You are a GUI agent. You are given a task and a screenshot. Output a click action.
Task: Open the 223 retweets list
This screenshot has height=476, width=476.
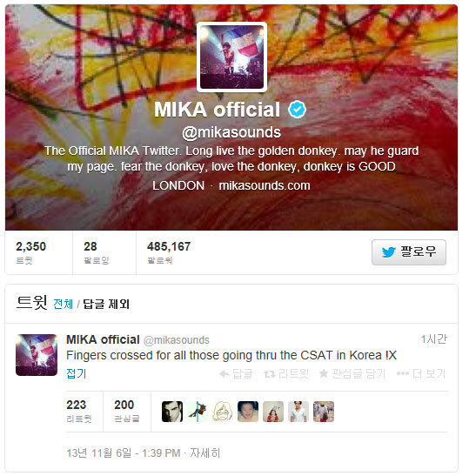point(78,411)
